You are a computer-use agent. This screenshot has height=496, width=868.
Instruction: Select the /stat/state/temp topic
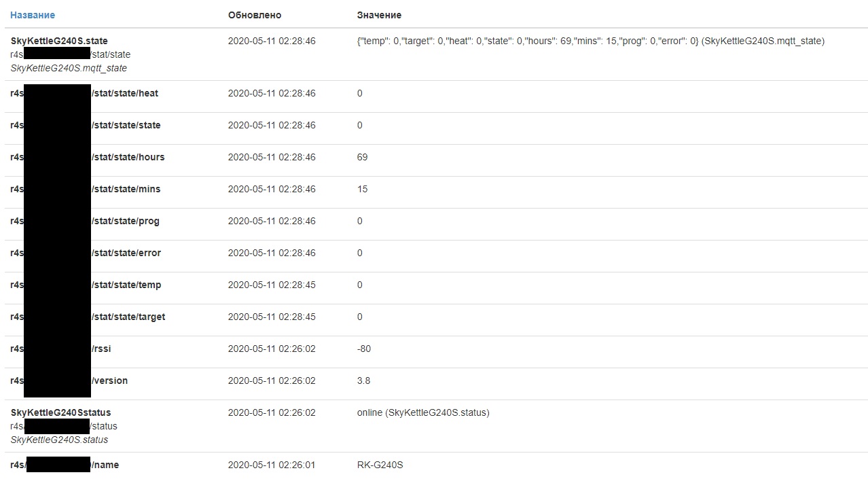(x=126, y=285)
